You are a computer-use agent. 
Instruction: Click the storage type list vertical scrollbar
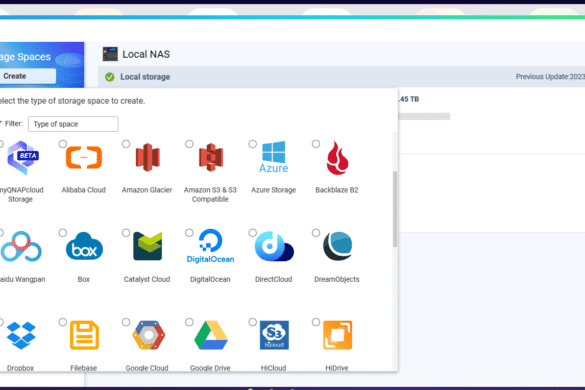pos(395,209)
